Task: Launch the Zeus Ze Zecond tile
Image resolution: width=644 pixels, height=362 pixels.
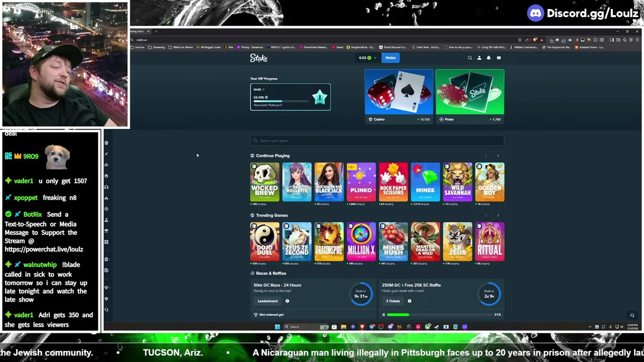Action: click(x=297, y=242)
